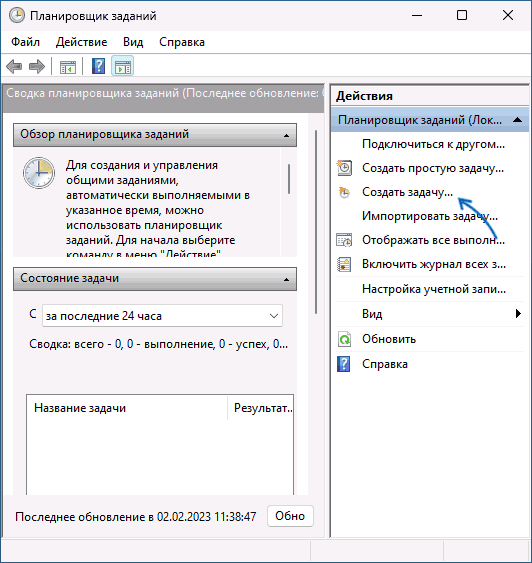The width and height of the screenshot is (532, 563).
Task: Click the Последнее обновление в 02.02.2023 text
Action: (136, 517)
